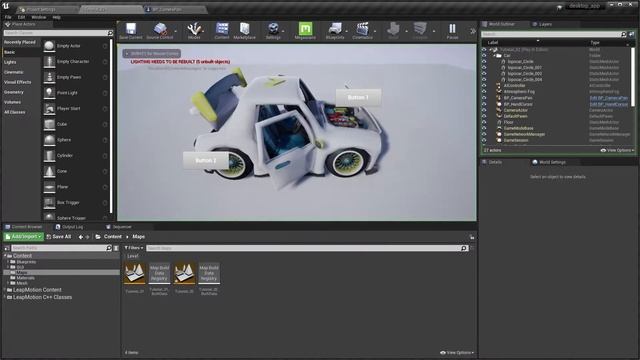Toggle sources panel icon beside folder search
The height and width of the screenshot is (360, 640).
[x=7, y=248]
